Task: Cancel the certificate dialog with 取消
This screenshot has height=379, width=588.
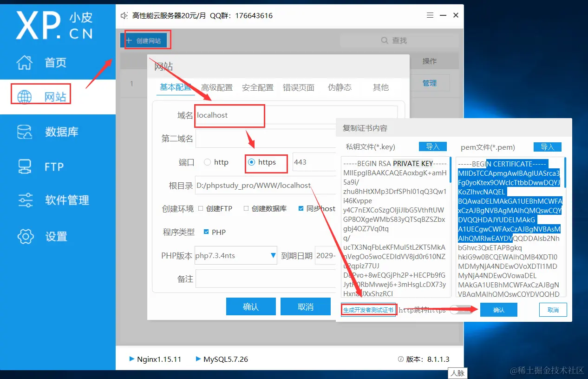Action: [x=553, y=310]
